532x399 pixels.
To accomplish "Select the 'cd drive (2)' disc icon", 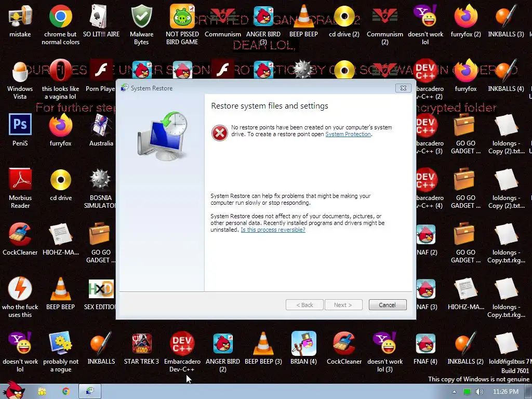I will click(x=344, y=21).
